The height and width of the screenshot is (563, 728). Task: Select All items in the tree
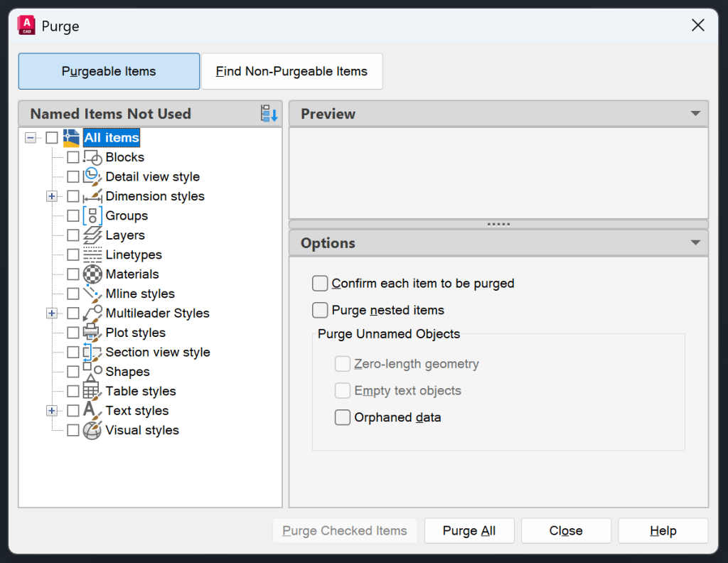(x=111, y=137)
